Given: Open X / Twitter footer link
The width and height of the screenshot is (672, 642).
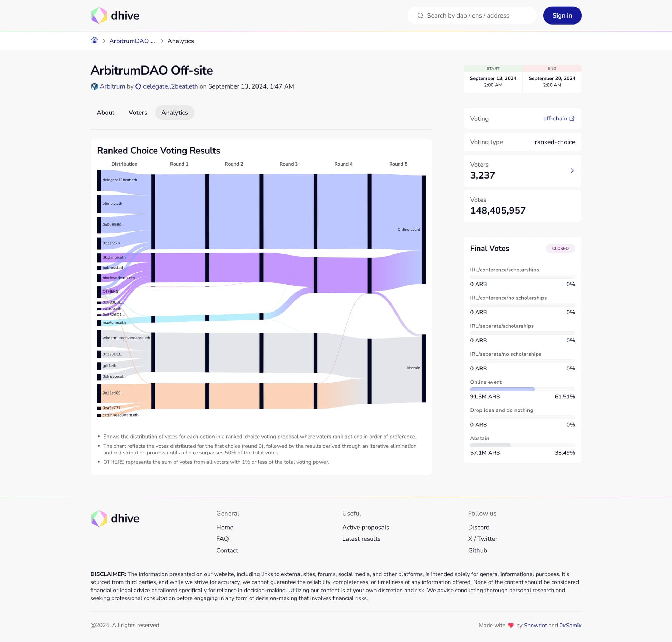Looking at the screenshot, I should click(x=483, y=539).
